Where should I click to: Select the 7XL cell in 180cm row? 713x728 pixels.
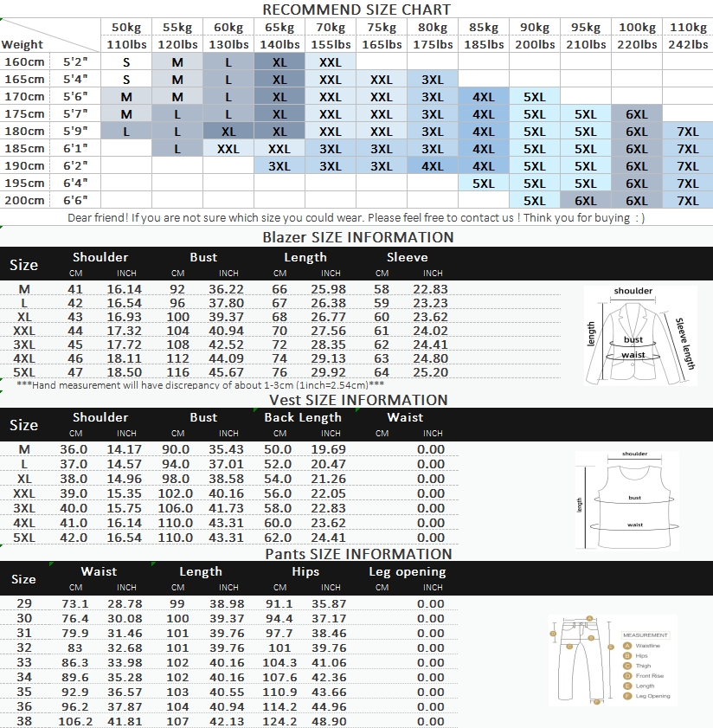click(687, 132)
